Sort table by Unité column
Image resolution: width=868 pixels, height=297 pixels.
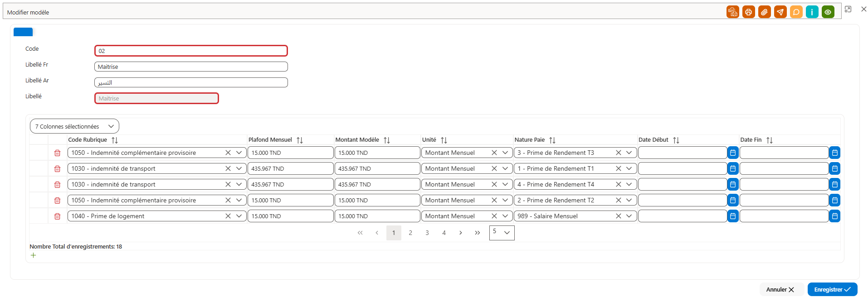click(444, 140)
